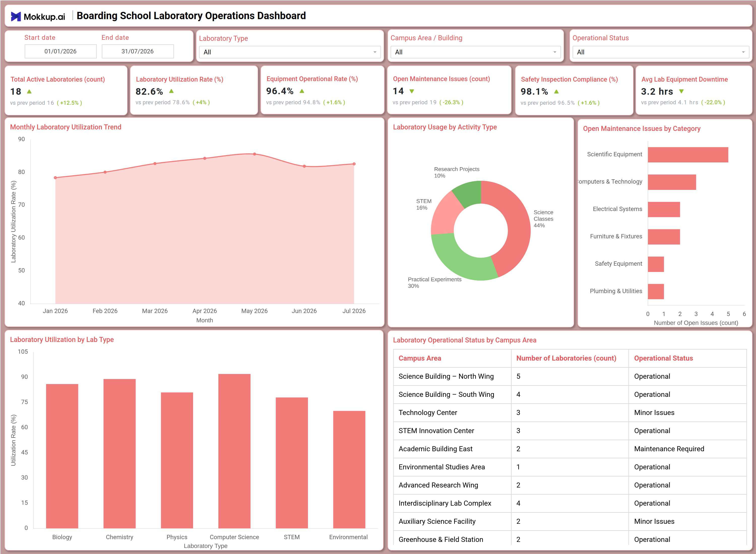Click the Apr 2026 data point on trend line
Image resolution: width=756 pixels, height=554 pixels.
(205, 158)
